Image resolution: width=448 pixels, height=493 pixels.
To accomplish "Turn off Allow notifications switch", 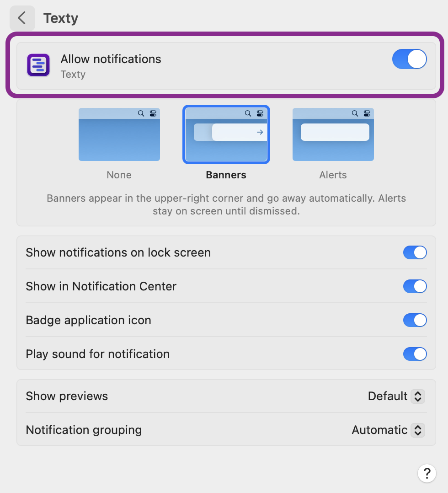I will pyautogui.click(x=409, y=59).
